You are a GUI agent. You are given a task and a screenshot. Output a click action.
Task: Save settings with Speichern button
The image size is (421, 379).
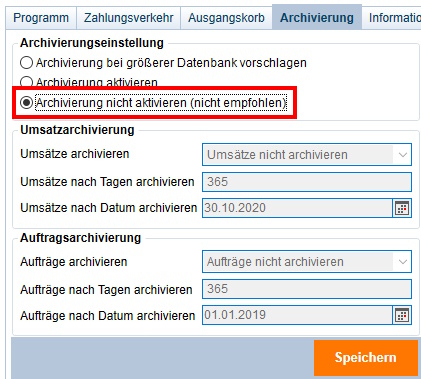[x=366, y=358]
